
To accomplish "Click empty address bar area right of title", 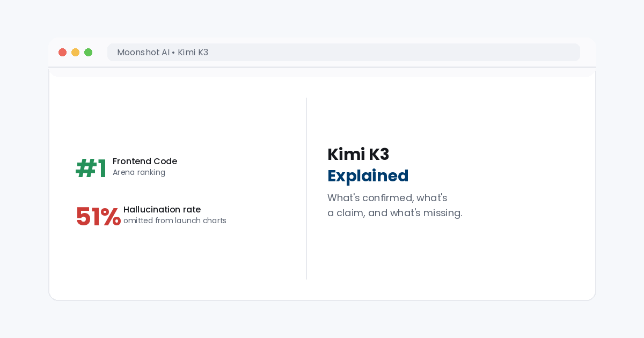I will tap(394, 53).
